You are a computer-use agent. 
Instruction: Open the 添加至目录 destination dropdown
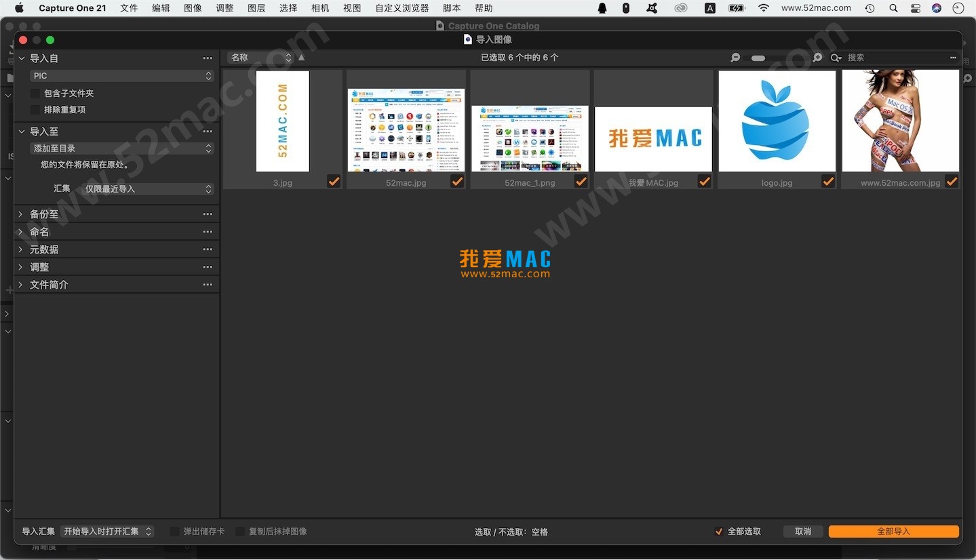coord(122,148)
